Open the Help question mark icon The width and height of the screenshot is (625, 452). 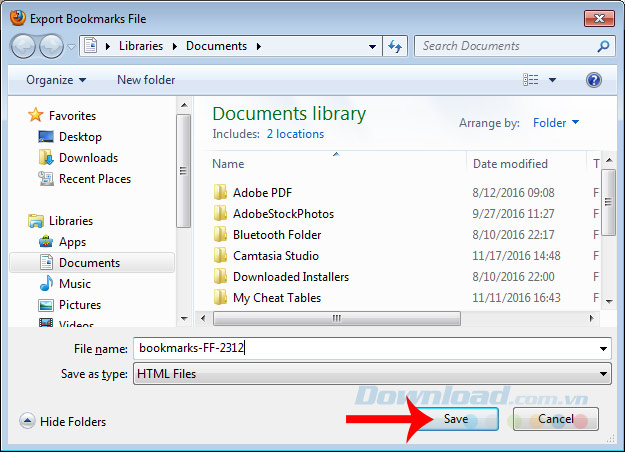(594, 80)
